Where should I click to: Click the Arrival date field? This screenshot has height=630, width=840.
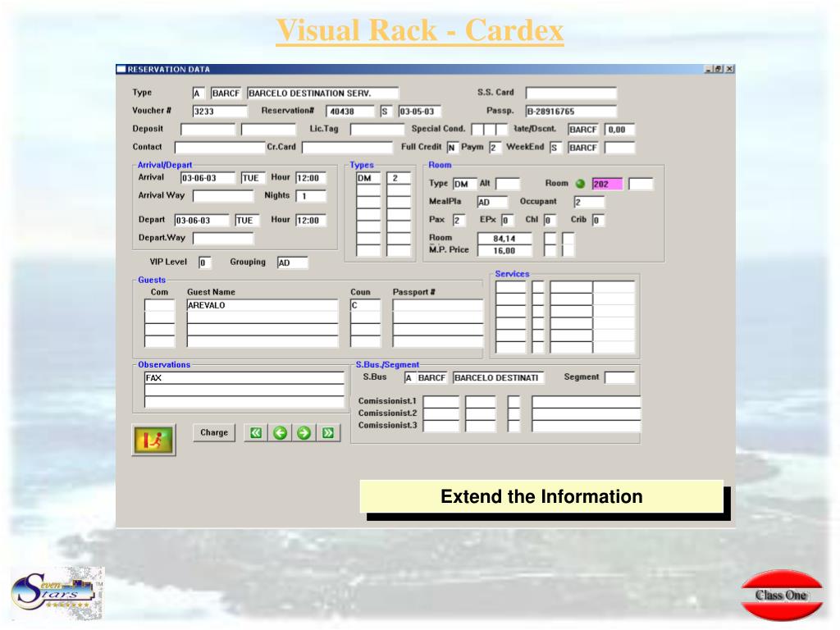click(x=208, y=178)
